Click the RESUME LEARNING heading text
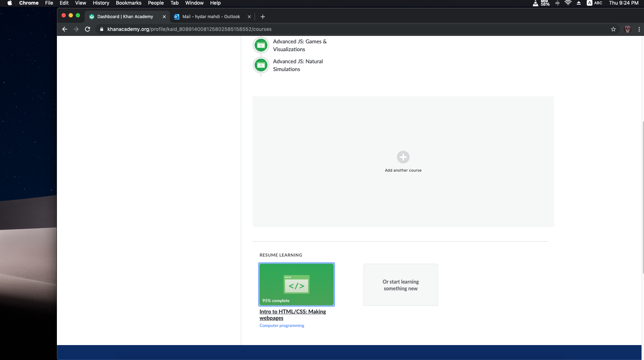This screenshot has width=644, height=360. click(x=281, y=255)
